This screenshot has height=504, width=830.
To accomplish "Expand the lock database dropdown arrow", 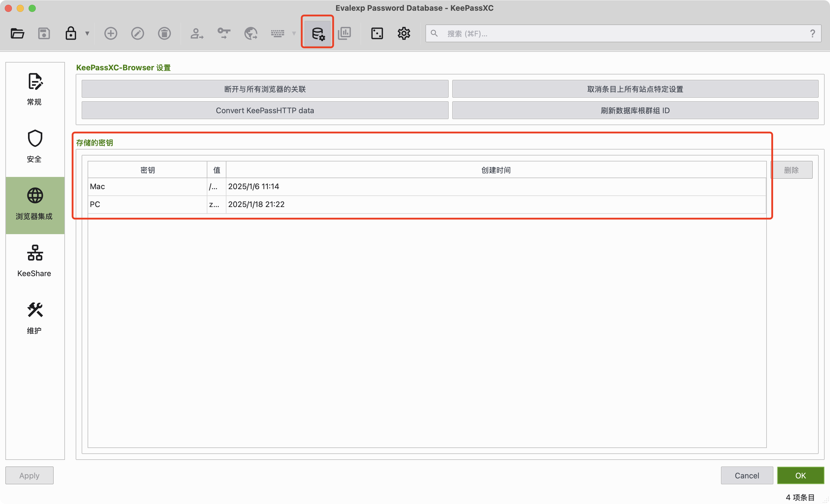I will [87, 33].
